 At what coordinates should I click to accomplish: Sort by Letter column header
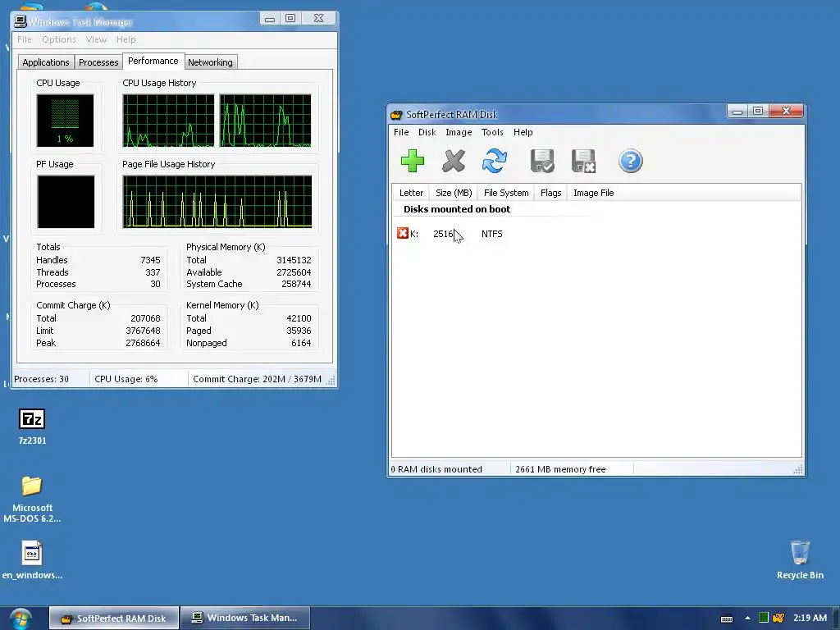411,193
